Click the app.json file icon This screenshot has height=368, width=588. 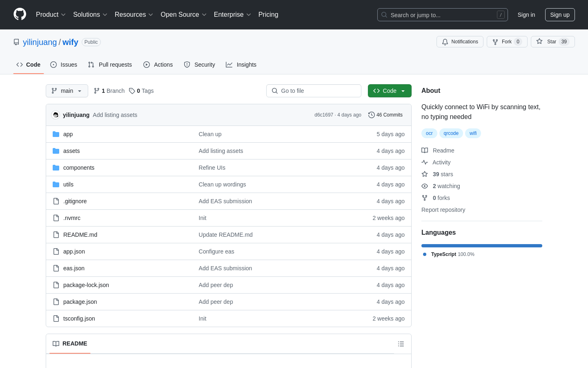56,251
